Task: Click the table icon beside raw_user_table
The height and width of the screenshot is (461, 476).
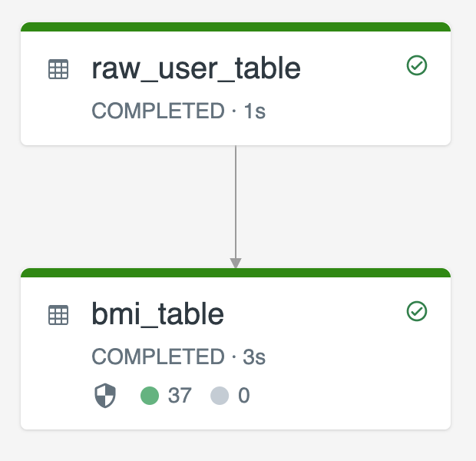Action: click(58, 69)
